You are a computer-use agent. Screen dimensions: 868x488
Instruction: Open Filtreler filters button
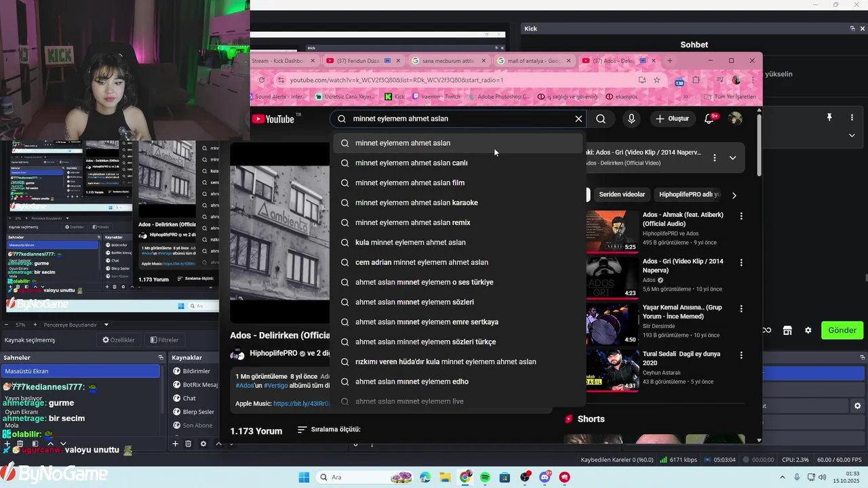tap(164, 340)
